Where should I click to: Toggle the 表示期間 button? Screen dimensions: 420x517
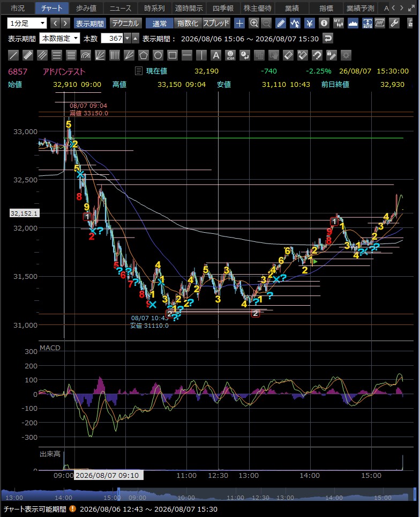tap(90, 24)
